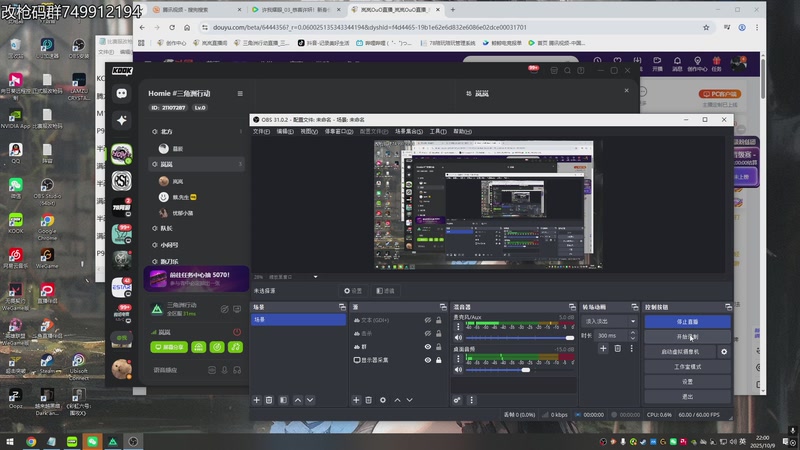The height and width of the screenshot is (450, 800).
Task: Hide the 群 source eye icon
Action: [x=428, y=347]
